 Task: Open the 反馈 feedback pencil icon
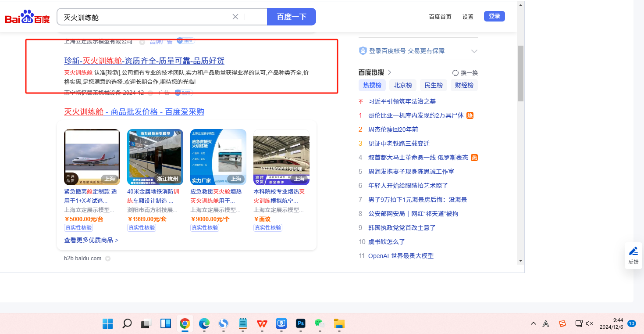coord(633,251)
